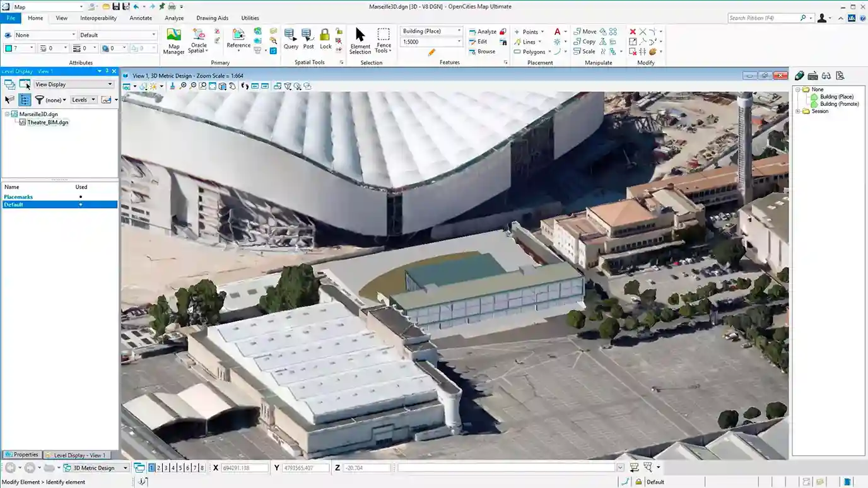Click the Save disk icon in quick access
Viewport: 868px width, 488px height.
click(x=116, y=6)
